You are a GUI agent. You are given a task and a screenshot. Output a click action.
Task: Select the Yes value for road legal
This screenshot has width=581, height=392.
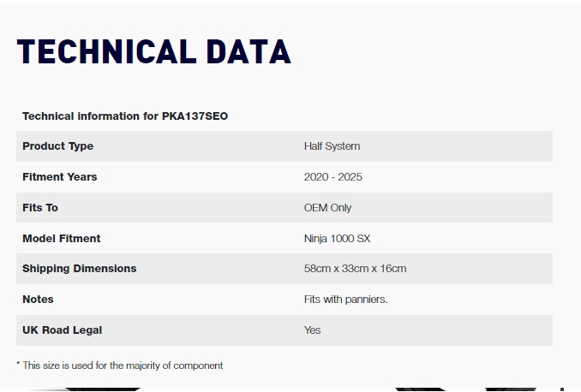[313, 330]
